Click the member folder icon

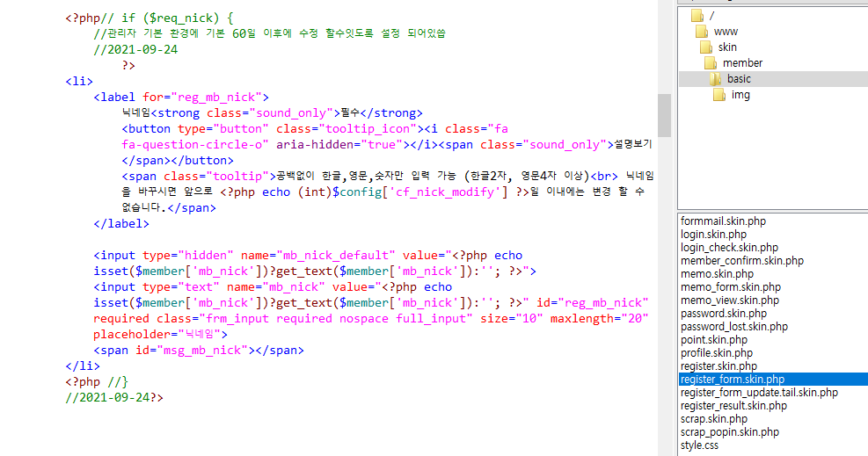point(711,63)
